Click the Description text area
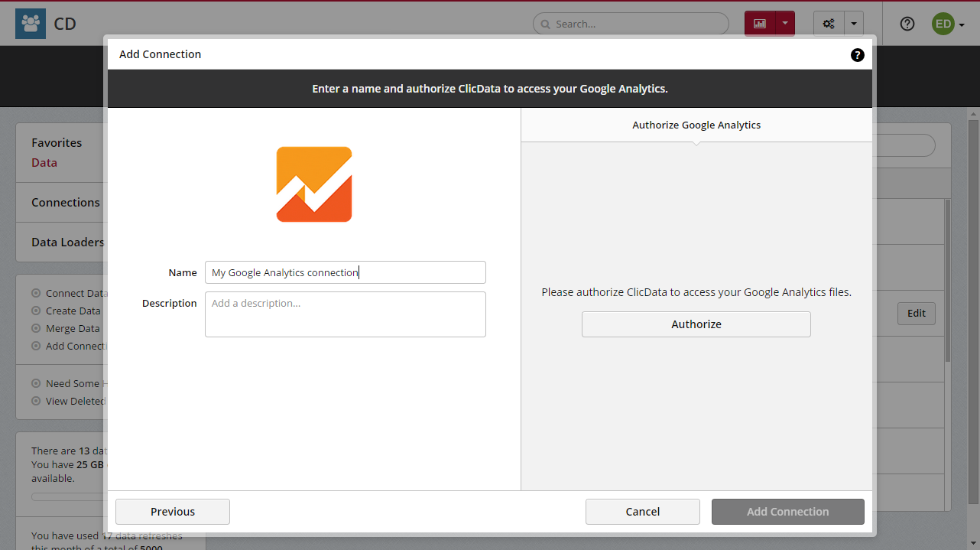Image resolution: width=980 pixels, height=550 pixels. [346, 314]
